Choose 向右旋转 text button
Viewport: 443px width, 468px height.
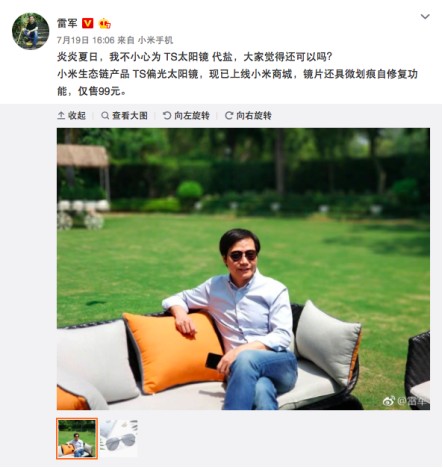pos(254,116)
